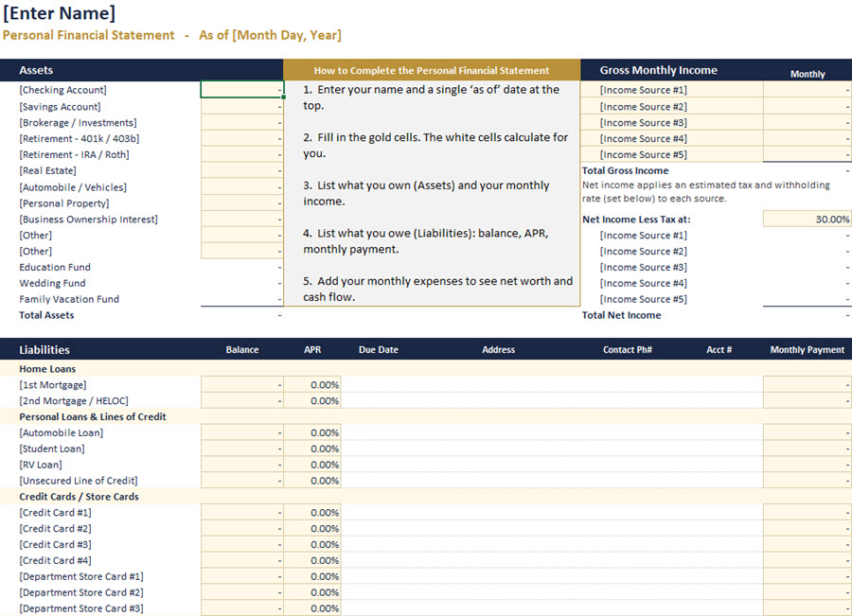The image size is (852, 616).
Task: Click the Personal Financial Statement date line
Action: (172, 35)
